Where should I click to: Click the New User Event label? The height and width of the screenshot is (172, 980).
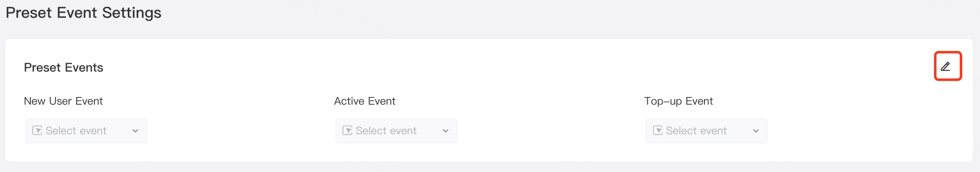click(63, 101)
